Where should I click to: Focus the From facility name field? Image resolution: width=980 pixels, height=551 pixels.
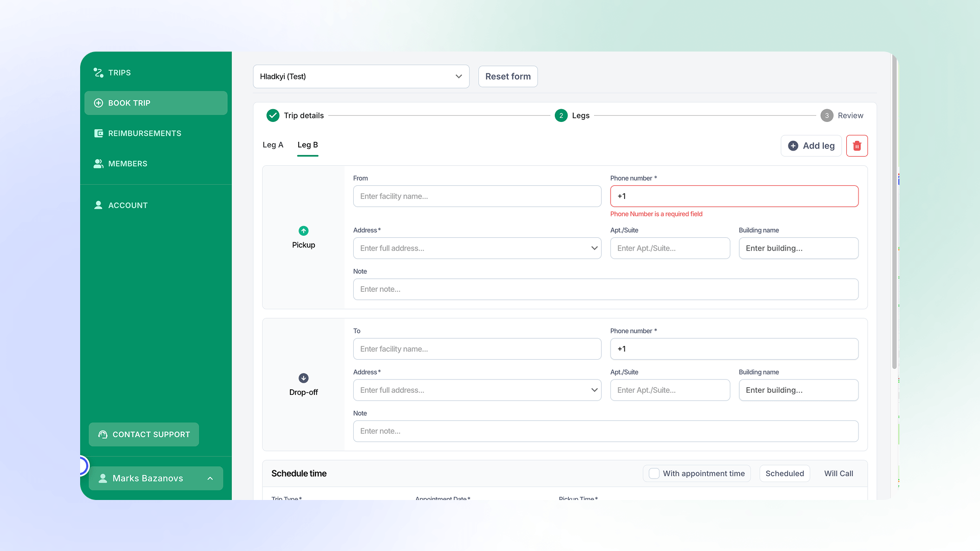pyautogui.click(x=477, y=196)
